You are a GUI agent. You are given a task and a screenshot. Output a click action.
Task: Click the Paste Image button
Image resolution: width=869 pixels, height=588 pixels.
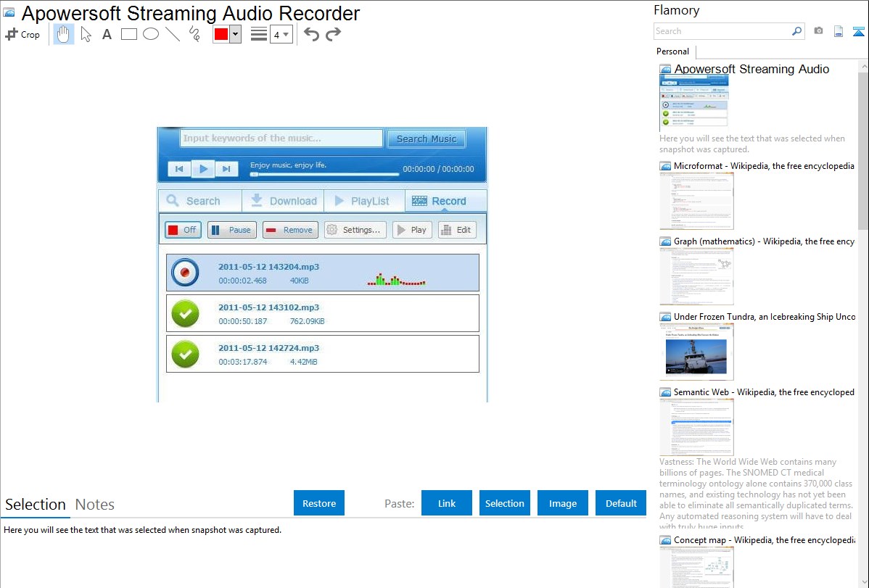click(x=562, y=503)
